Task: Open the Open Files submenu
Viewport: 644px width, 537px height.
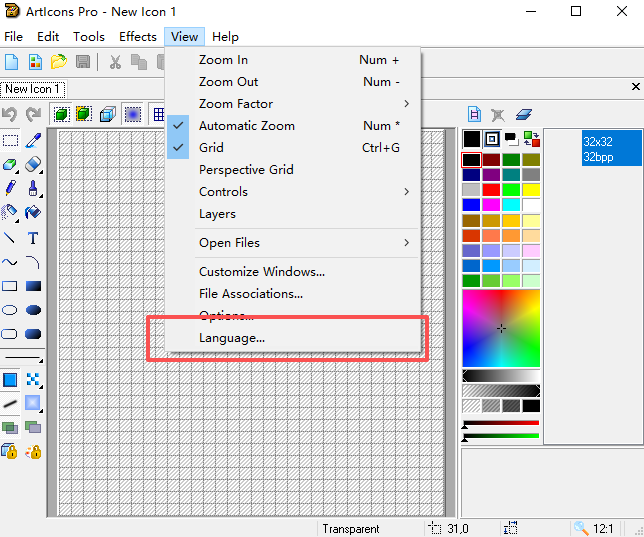Action: pyautogui.click(x=229, y=242)
